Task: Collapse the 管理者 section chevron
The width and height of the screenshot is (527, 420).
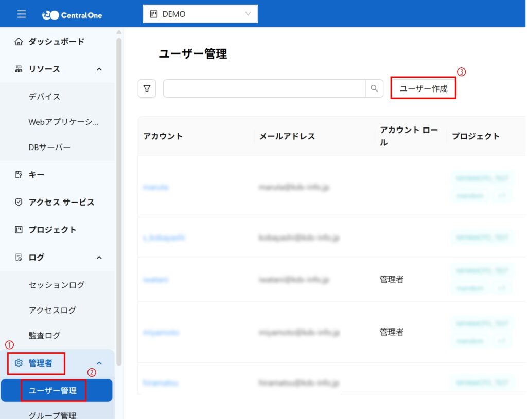Action: click(x=99, y=363)
